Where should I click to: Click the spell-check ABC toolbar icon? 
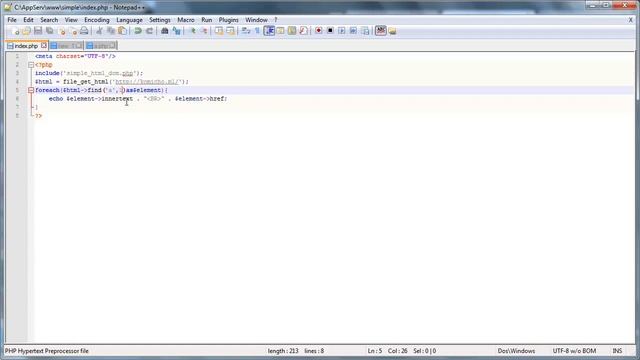pyautogui.click(x=380, y=31)
